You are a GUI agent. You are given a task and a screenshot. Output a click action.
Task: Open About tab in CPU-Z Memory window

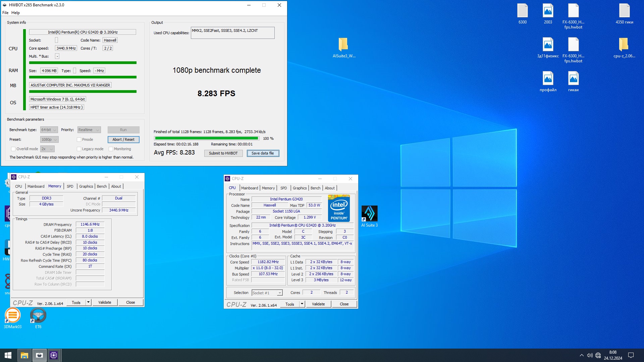tap(116, 186)
